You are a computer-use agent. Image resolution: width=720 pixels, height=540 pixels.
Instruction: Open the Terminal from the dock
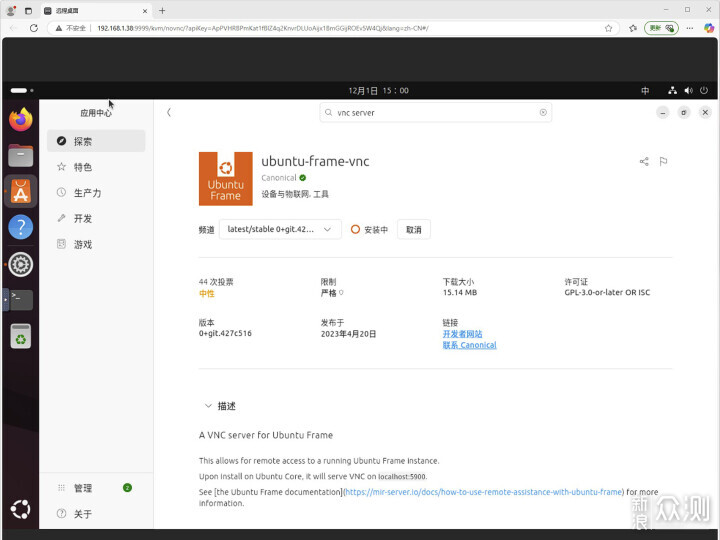21,300
